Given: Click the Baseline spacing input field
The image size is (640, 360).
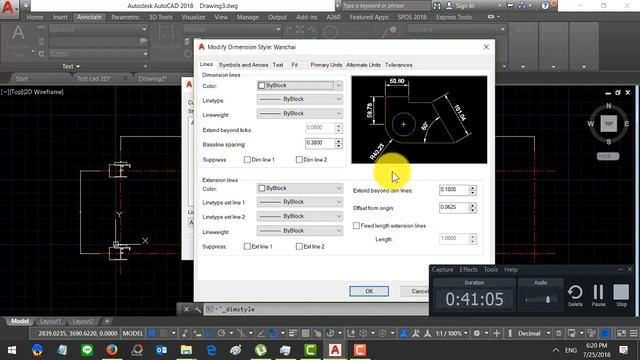Looking at the screenshot, I should click(320, 143).
